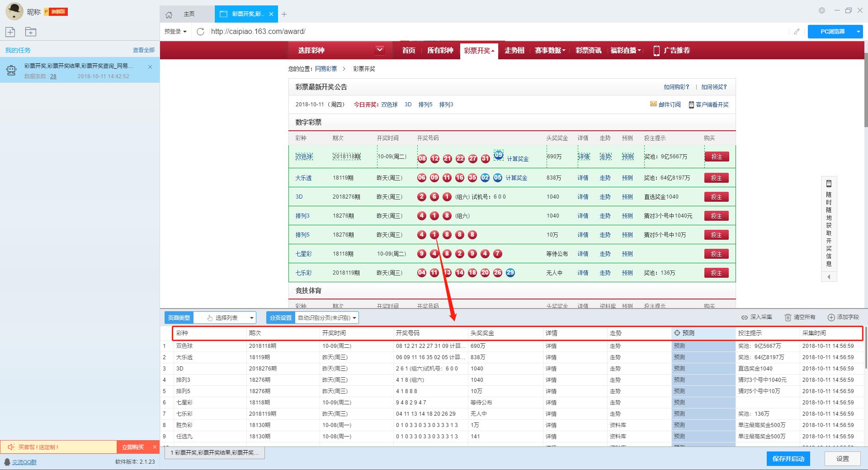Open 如何领奖? link
The height and width of the screenshot is (470, 868).
pos(714,87)
